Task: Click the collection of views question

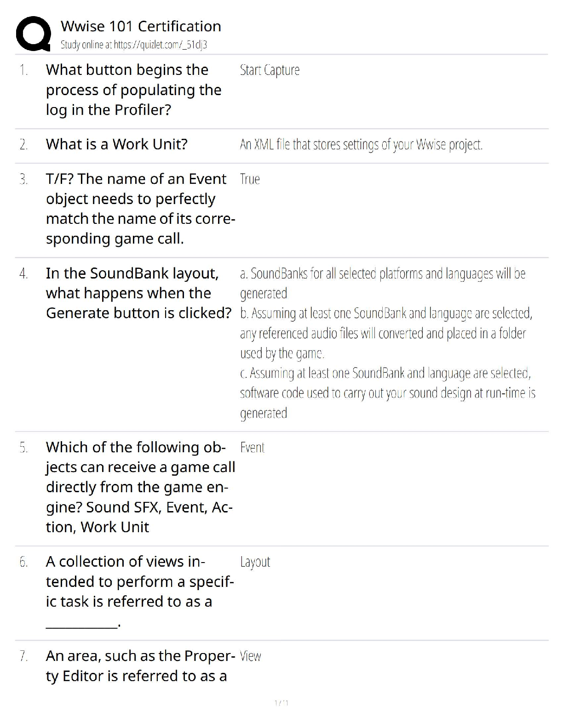Action: coord(139,582)
